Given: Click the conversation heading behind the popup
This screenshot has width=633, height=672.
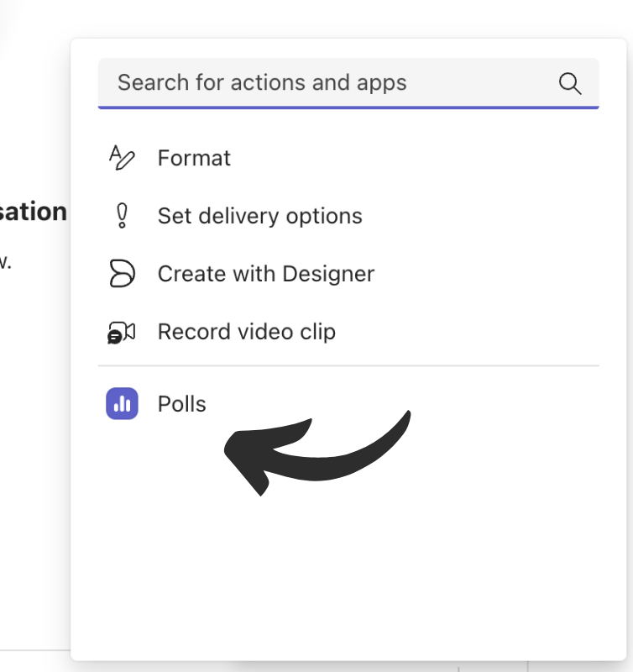Looking at the screenshot, I should pyautogui.click(x=34, y=211).
